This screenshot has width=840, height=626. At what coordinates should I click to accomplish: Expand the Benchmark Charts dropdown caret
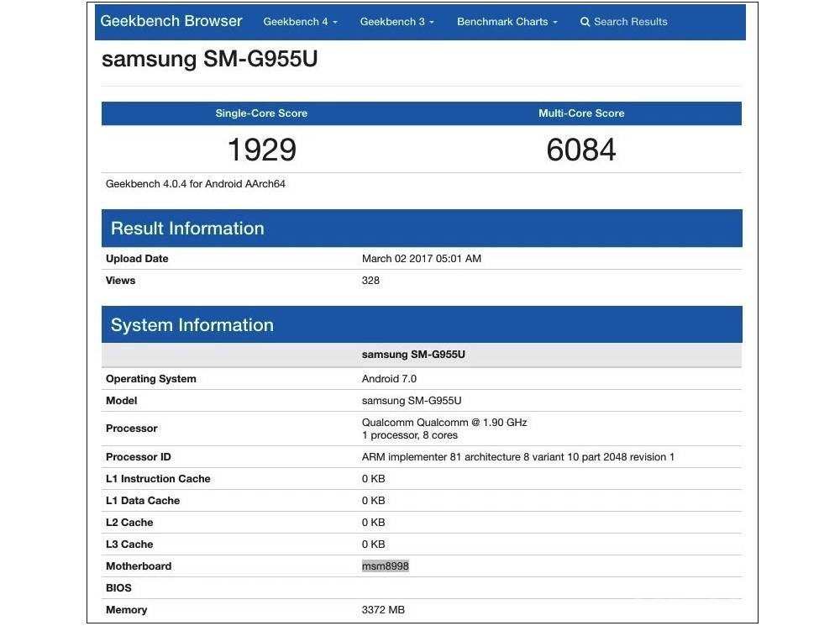click(x=555, y=23)
